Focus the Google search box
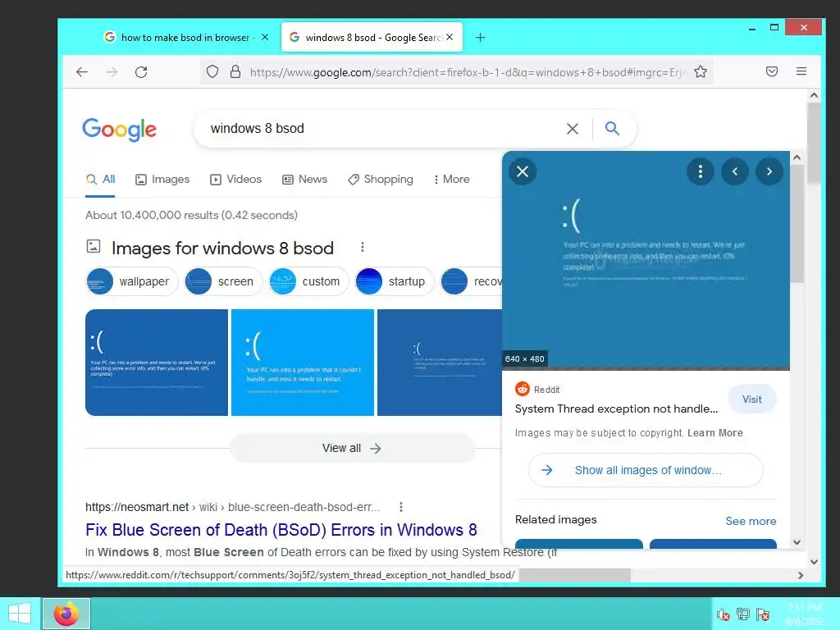This screenshot has width=840, height=630. (x=381, y=129)
